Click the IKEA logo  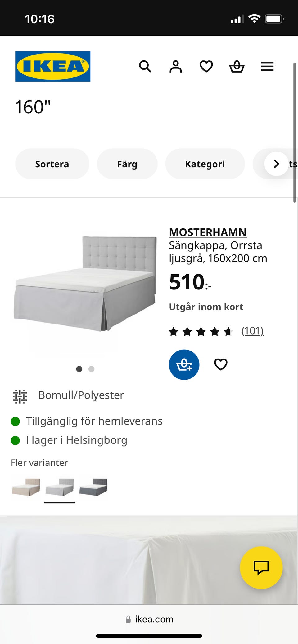click(53, 66)
